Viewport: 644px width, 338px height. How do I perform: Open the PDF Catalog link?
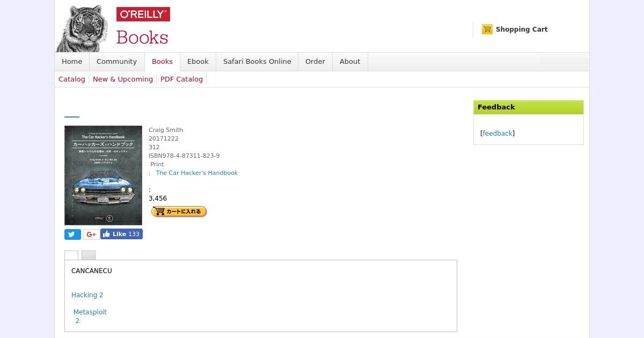point(181,79)
